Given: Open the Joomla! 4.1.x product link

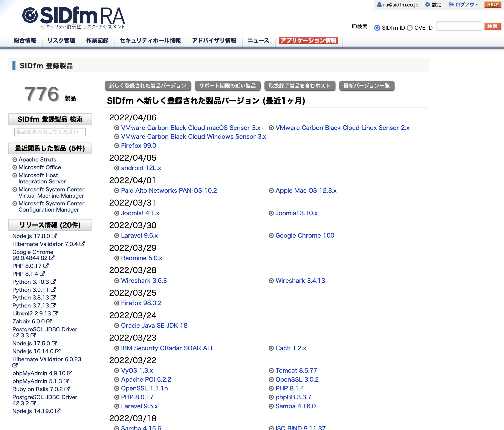Looking at the screenshot, I should 140,213.
